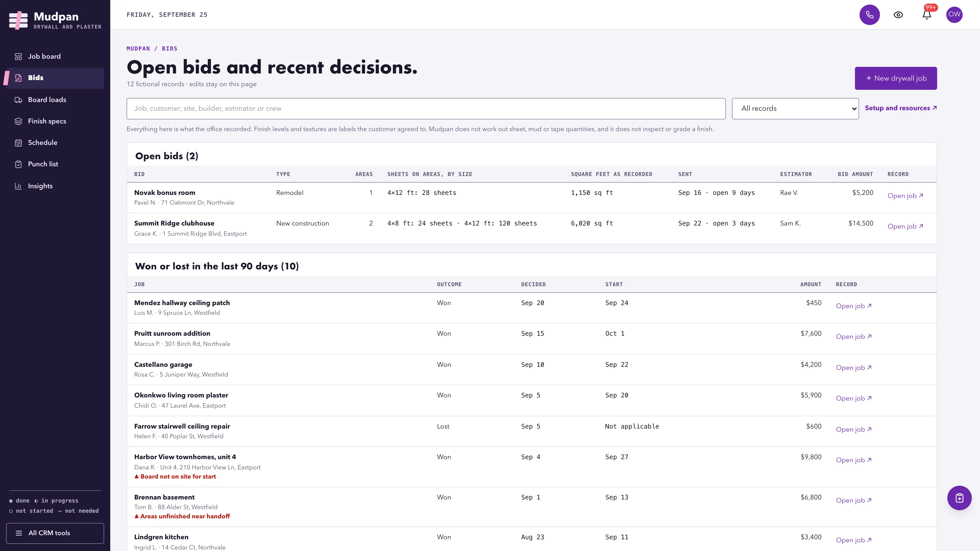The width and height of the screenshot is (980, 551).
Task: Click the New drywall job button
Action: coord(896,78)
